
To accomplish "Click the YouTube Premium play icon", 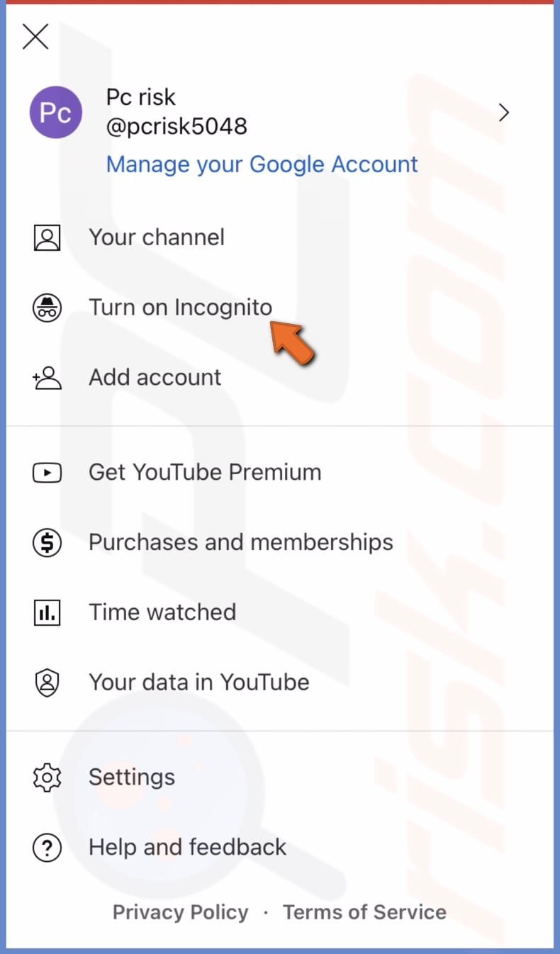I will click(47, 472).
